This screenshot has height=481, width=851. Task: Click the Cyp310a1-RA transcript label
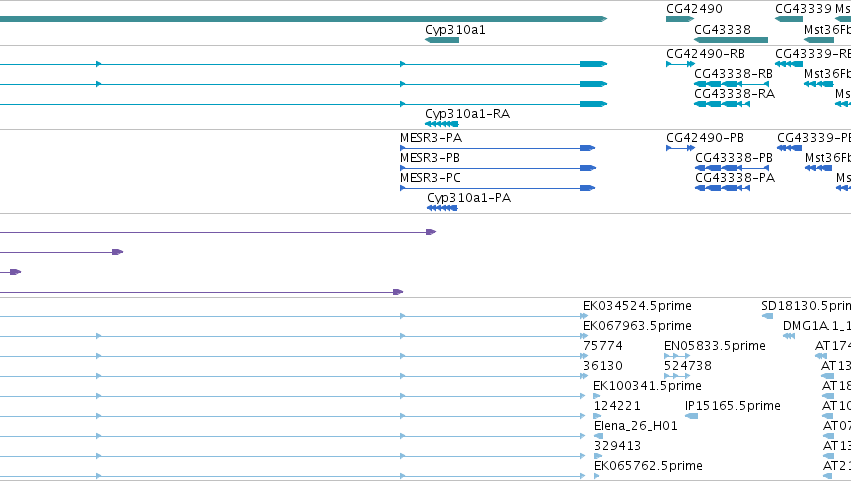467,114
